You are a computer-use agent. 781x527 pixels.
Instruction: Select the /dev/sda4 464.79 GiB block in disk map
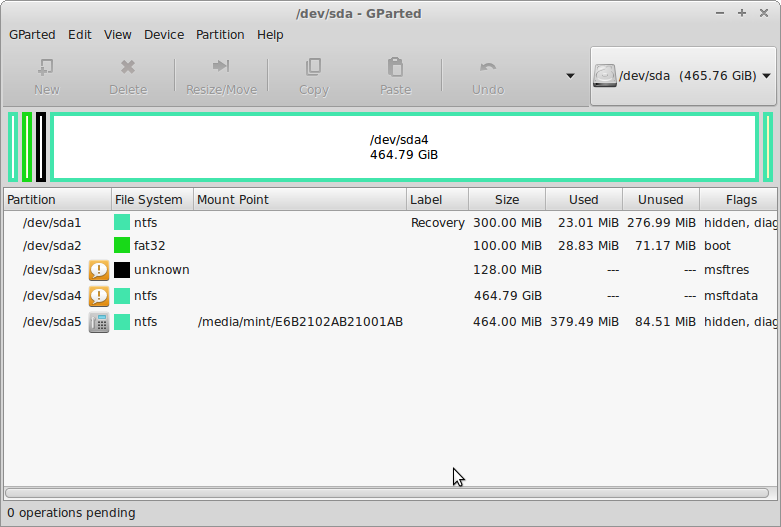[x=404, y=147]
